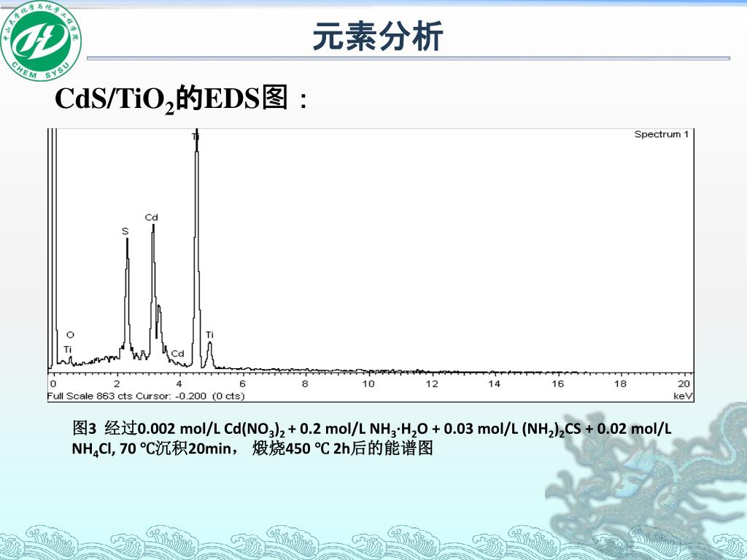Click the axis tick value 10
This screenshot has width=747, height=560.
(368, 384)
